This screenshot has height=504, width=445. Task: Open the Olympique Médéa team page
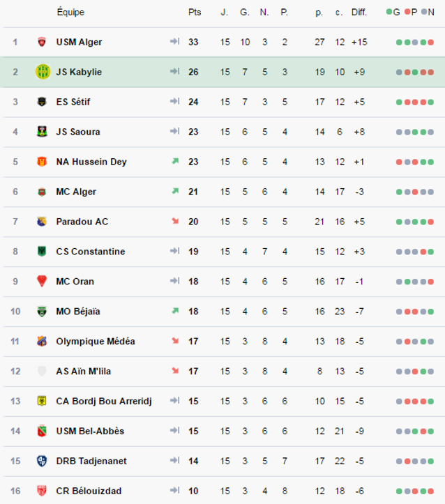point(96,342)
